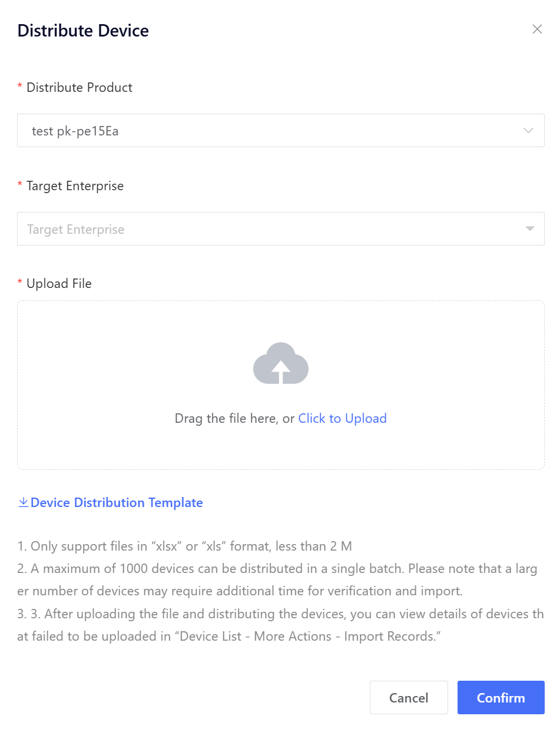Click the "Target Enterprise" label above the field
The width and height of the screenshot is (560, 729).
click(75, 186)
